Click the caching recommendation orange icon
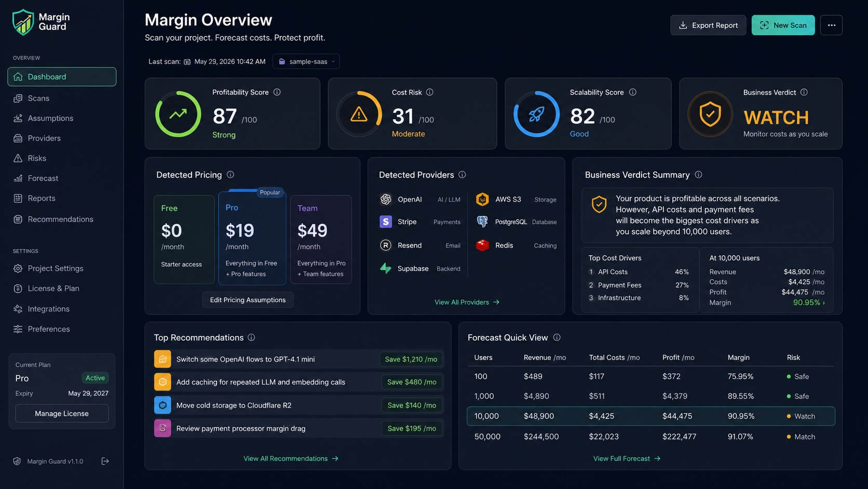 tap(162, 382)
